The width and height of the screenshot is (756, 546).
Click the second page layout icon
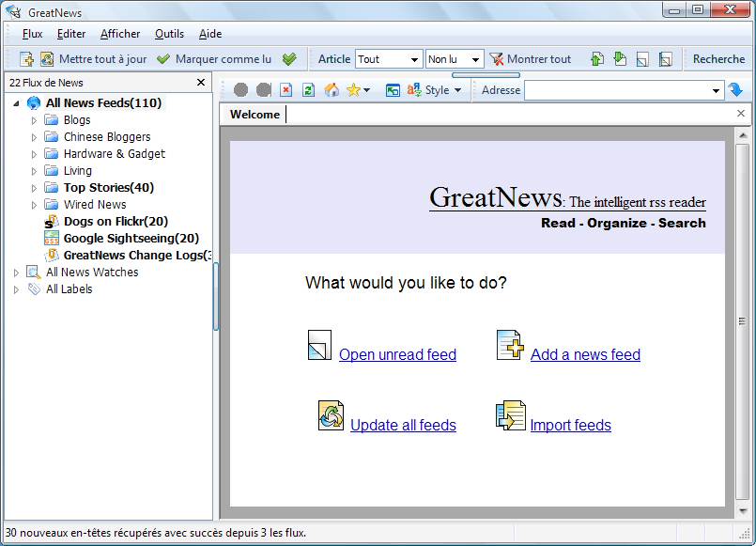pos(665,59)
